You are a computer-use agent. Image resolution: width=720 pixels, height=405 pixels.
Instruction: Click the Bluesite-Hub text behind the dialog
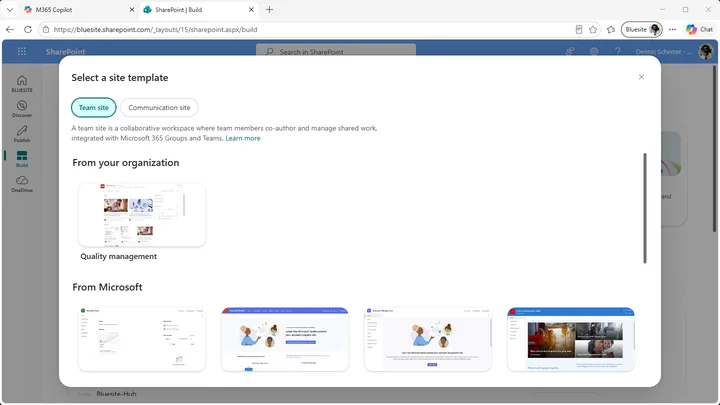116,394
